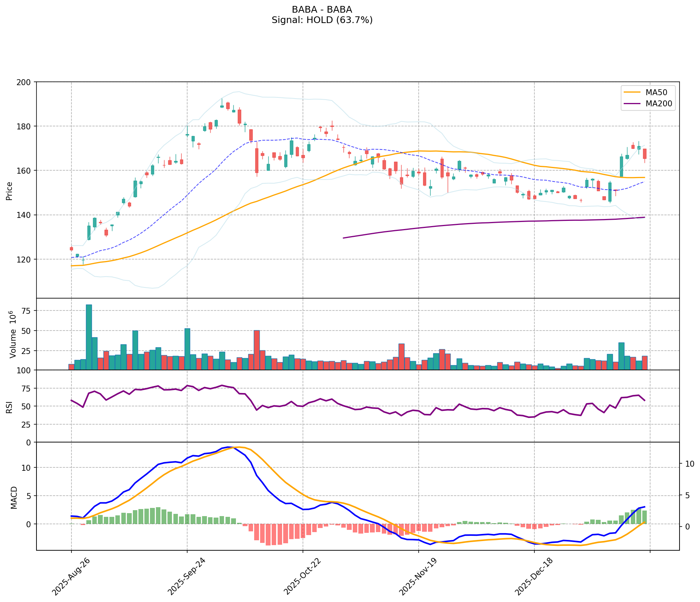The image size is (700, 602).
Task: Click the BABA - BABA chart title
Action: tap(322, 9)
